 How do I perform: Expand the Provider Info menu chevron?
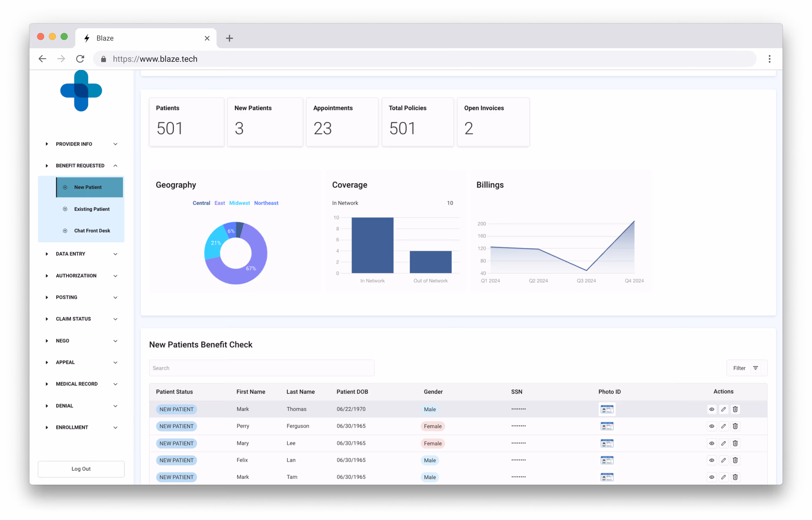[115, 144]
